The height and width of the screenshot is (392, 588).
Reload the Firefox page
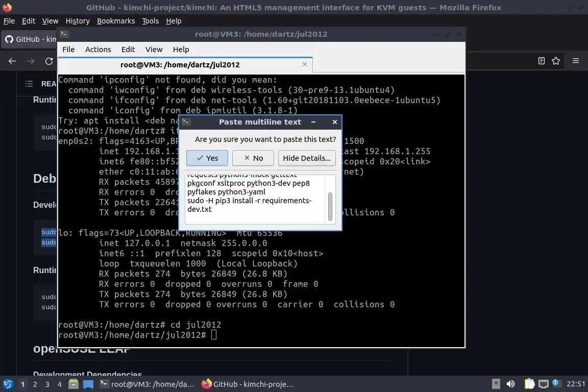(x=49, y=61)
